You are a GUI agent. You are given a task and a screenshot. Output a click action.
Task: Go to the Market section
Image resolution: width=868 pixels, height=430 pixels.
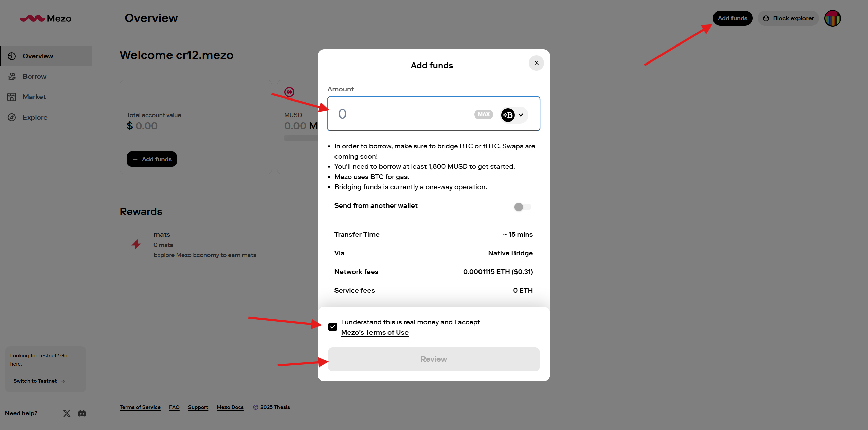[x=34, y=97]
